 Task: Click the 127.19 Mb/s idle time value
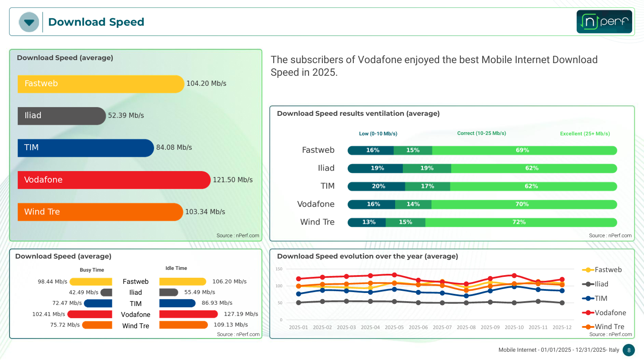[241, 314]
